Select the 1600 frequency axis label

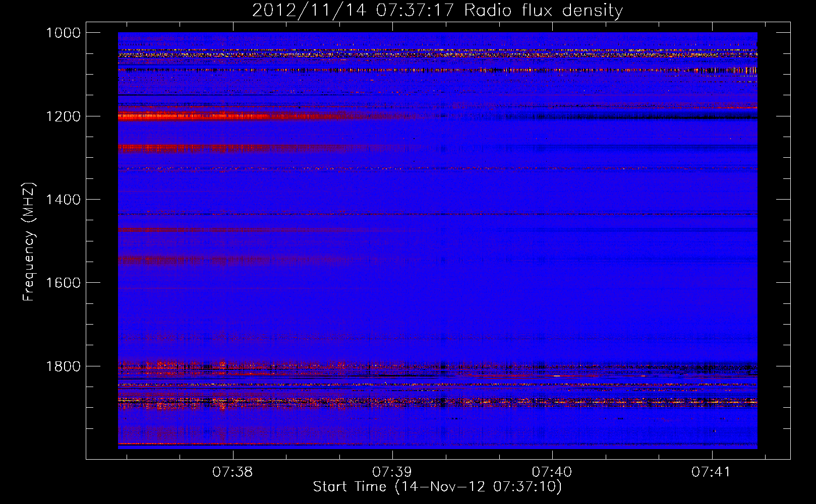tap(63, 283)
